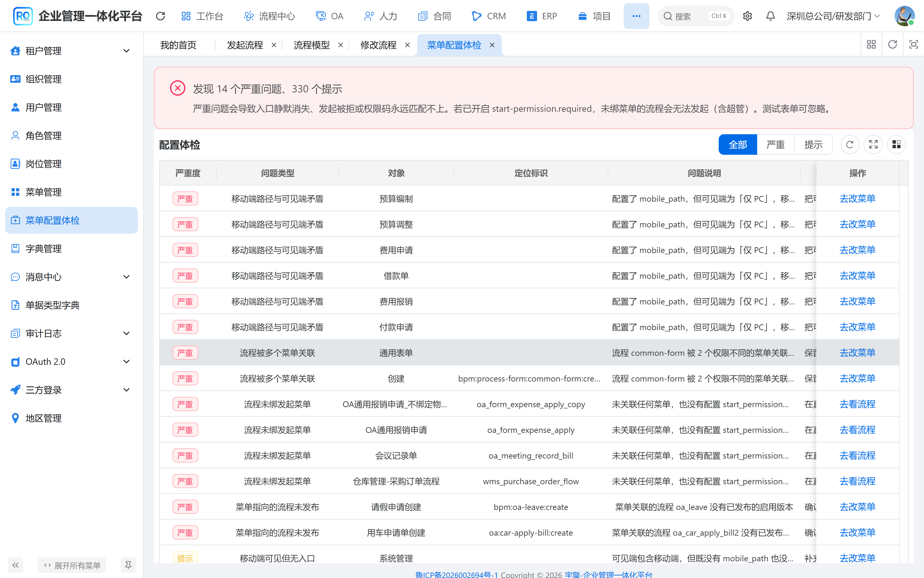Click the RO platform logo
The height and width of the screenshot is (578, 924).
tap(22, 16)
